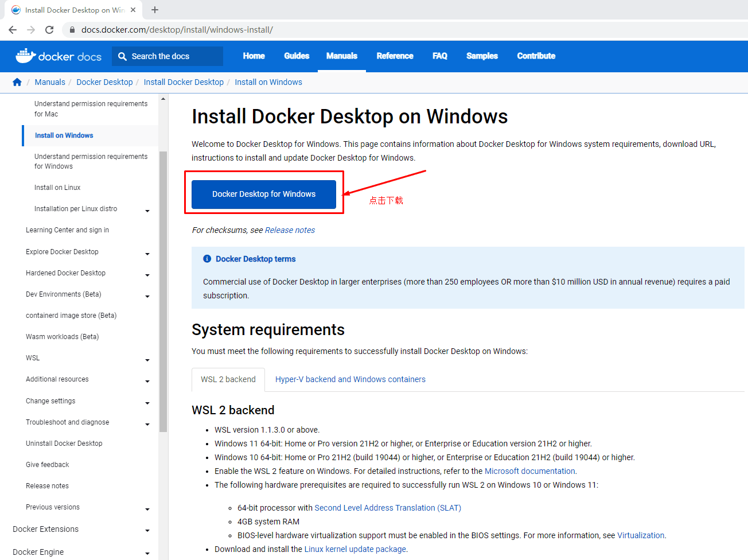Screen dimensions: 748x560
Task: Open the Manuals menu item
Action: click(x=342, y=56)
